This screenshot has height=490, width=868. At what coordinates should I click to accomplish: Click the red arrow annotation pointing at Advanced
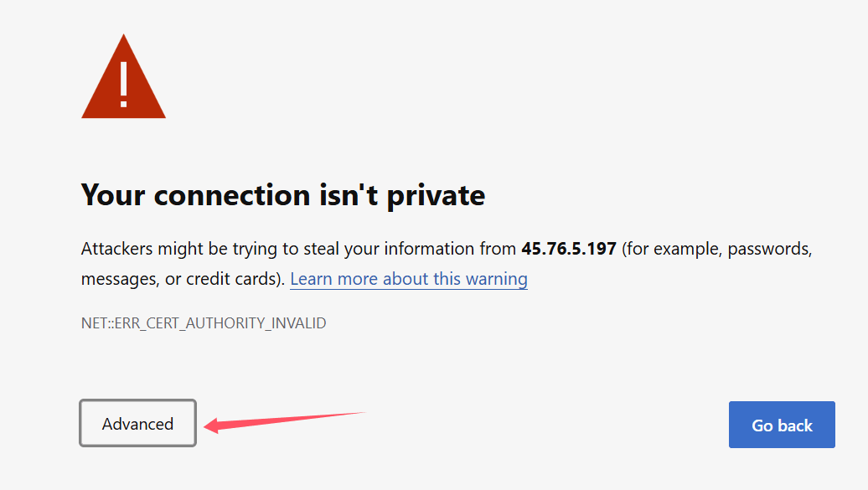[285, 420]
